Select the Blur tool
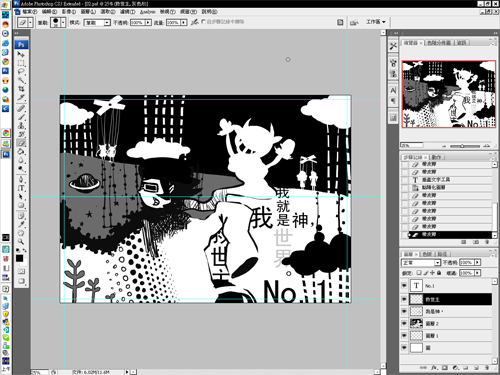The width and height of the screenshot is (500, 375). [x=21, y=160]
